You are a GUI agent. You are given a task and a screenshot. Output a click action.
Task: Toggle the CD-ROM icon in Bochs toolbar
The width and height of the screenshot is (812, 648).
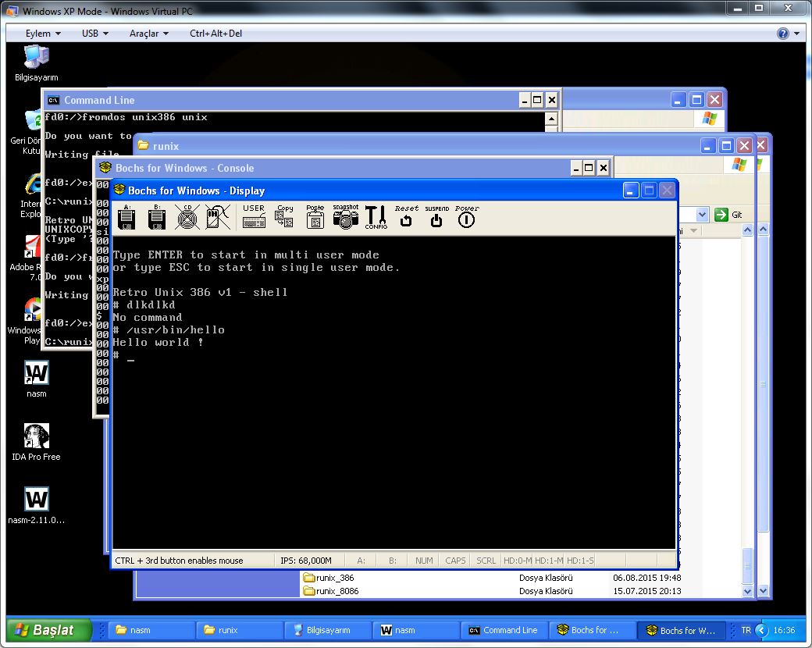187,217
